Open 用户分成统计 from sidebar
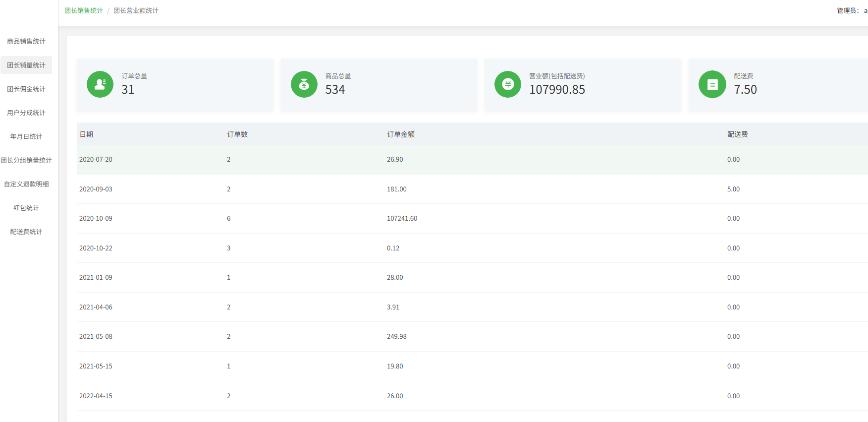This screenshot has width=868, height=422. [26, 113]
